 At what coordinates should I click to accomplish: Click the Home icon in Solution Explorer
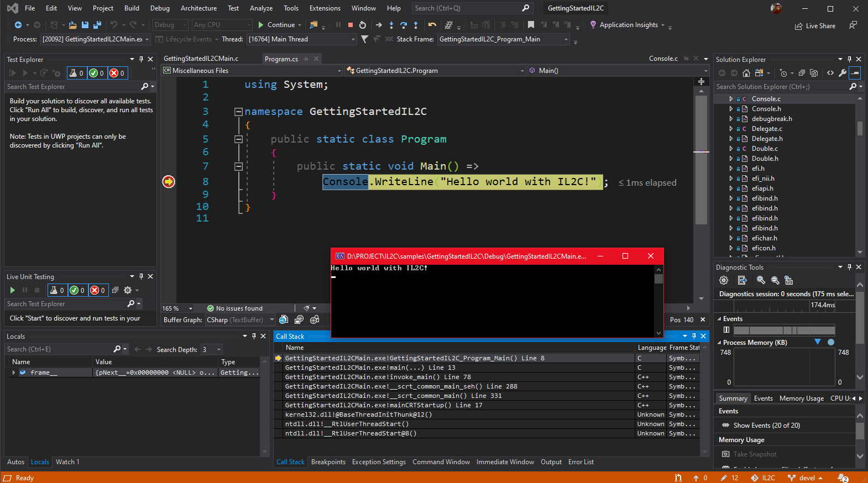(746, 73)
